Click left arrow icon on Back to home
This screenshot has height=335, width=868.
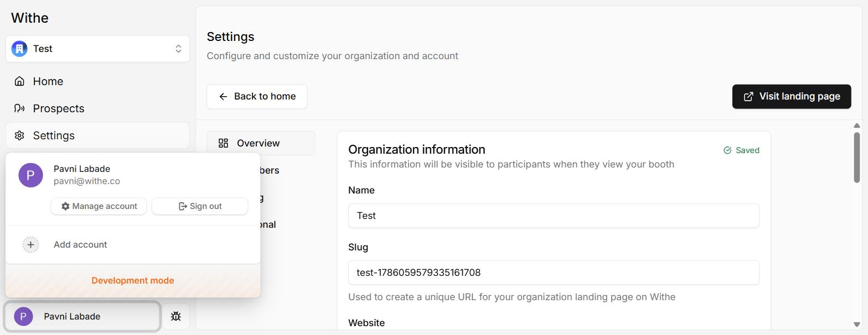[223, 97]
